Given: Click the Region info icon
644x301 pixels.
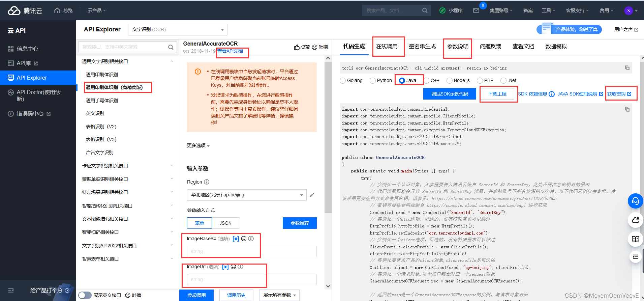Looking at the screenshot, I should 207,182.
